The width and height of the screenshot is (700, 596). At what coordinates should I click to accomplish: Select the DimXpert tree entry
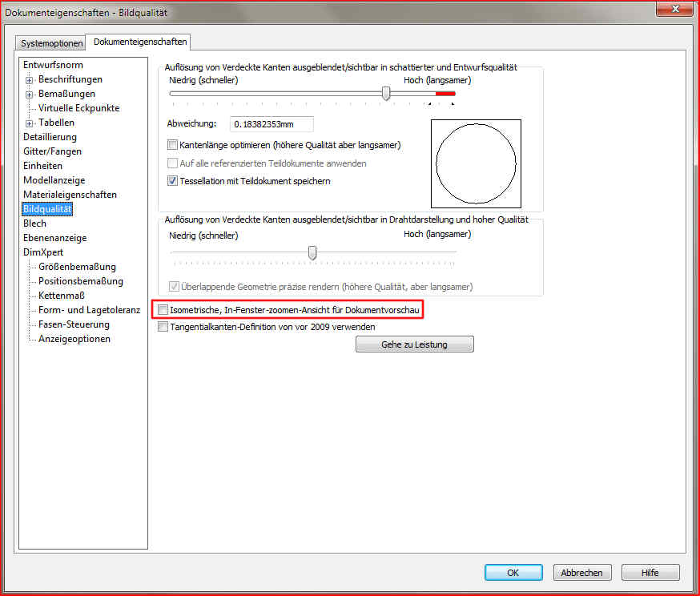pos(43,252)
